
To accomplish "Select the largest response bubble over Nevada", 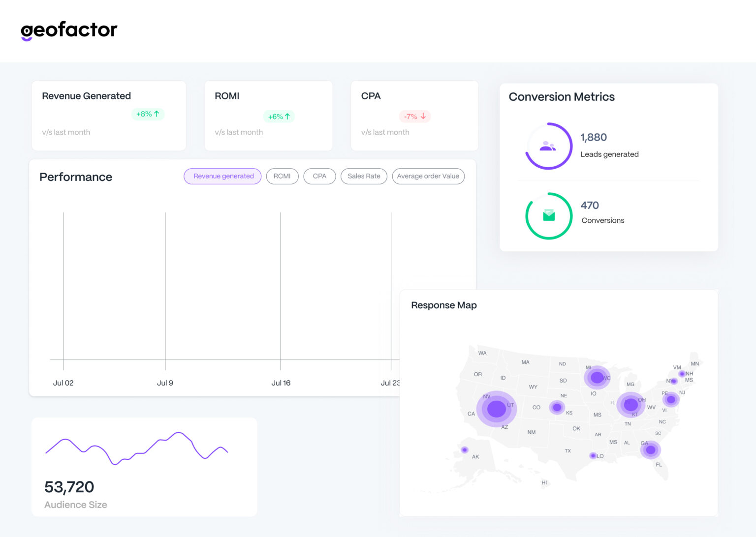I will (496, 409).
